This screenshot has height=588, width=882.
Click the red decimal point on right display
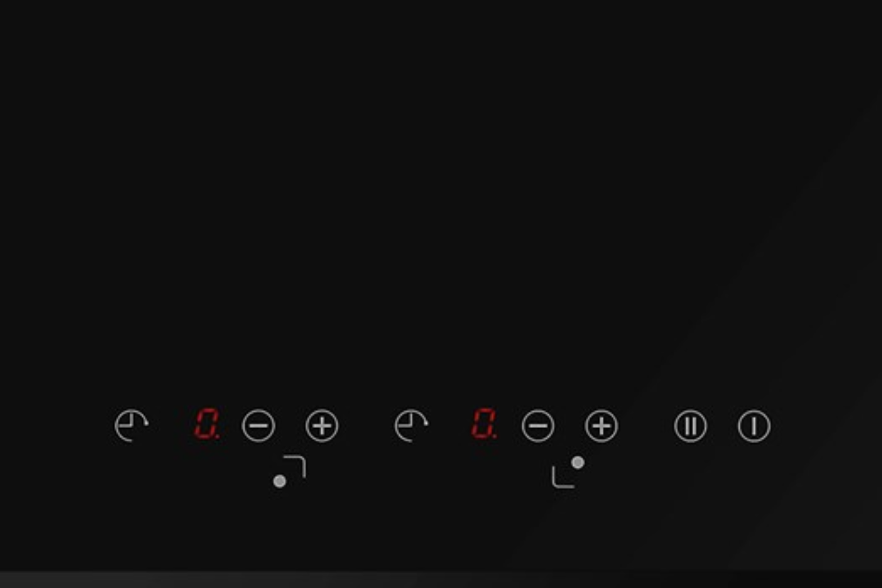point(495,437)
